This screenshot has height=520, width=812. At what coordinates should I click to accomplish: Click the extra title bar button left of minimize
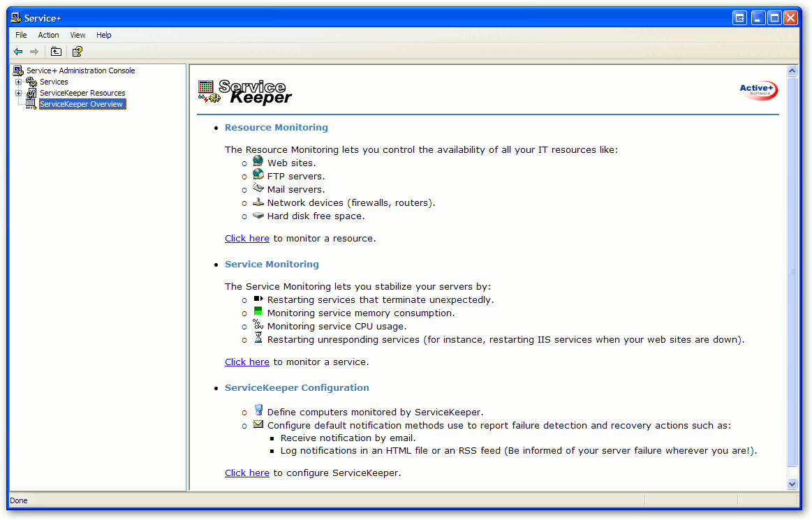point(739,18)
